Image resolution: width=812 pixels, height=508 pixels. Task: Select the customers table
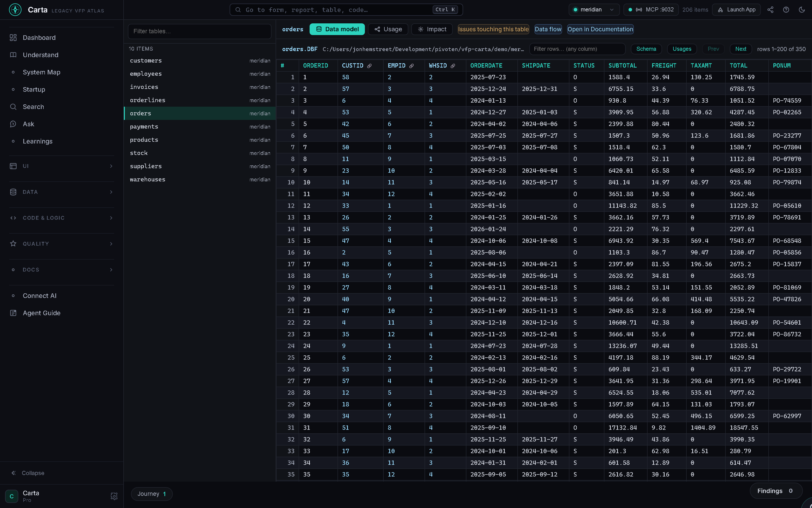tap(200, 60)
